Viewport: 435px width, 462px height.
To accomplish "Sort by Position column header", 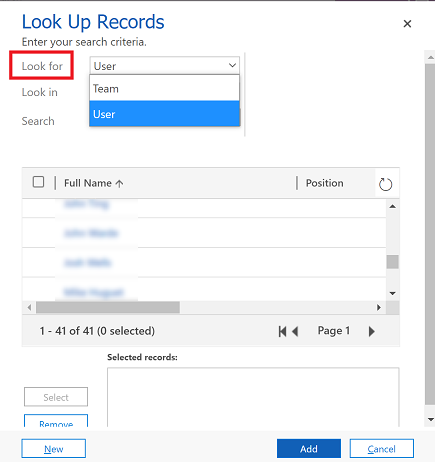I will point(324,183).
